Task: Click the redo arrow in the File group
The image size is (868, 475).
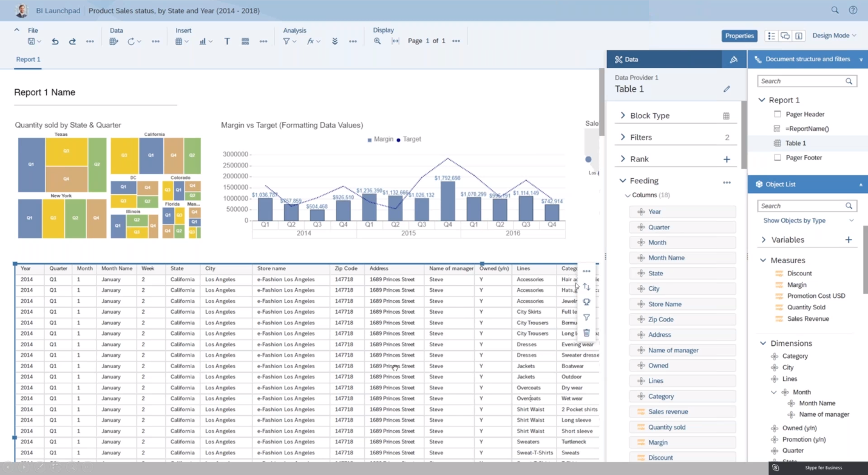Action: click(72, 41)
